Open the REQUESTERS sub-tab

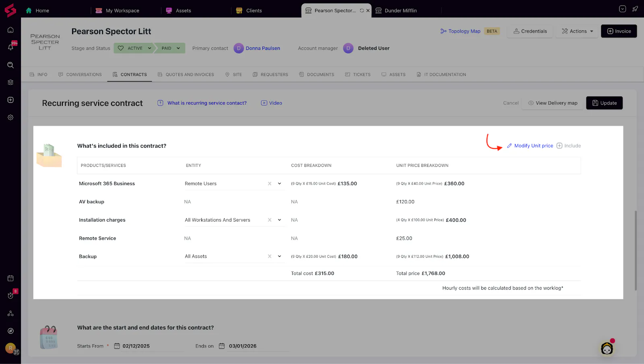[270, 74]
